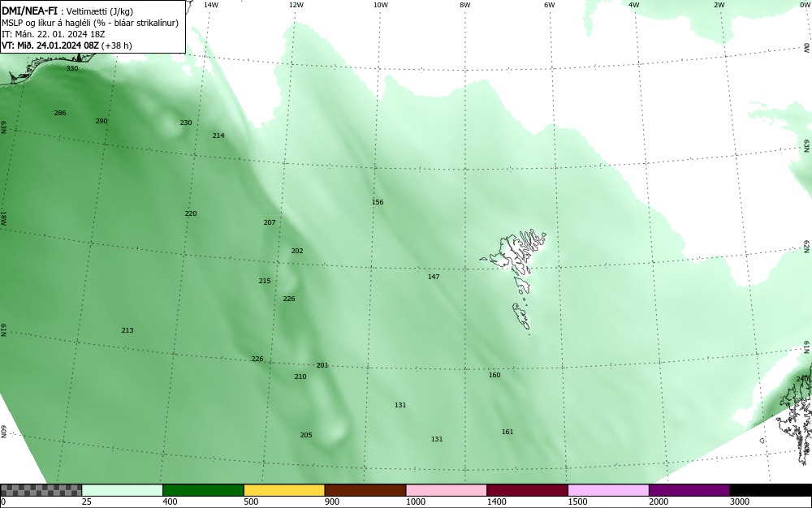Image resolution: width=812 pixels, height=508 pixels.
Task: Click the purple 2000–3000 legend swatch
Action: 689,490
